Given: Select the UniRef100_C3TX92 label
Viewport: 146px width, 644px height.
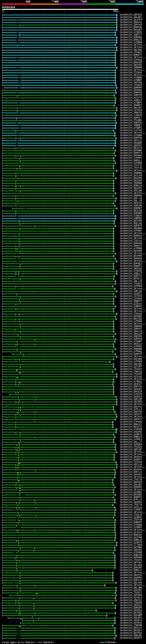Looking at the screenshot, I should point(131,130).
